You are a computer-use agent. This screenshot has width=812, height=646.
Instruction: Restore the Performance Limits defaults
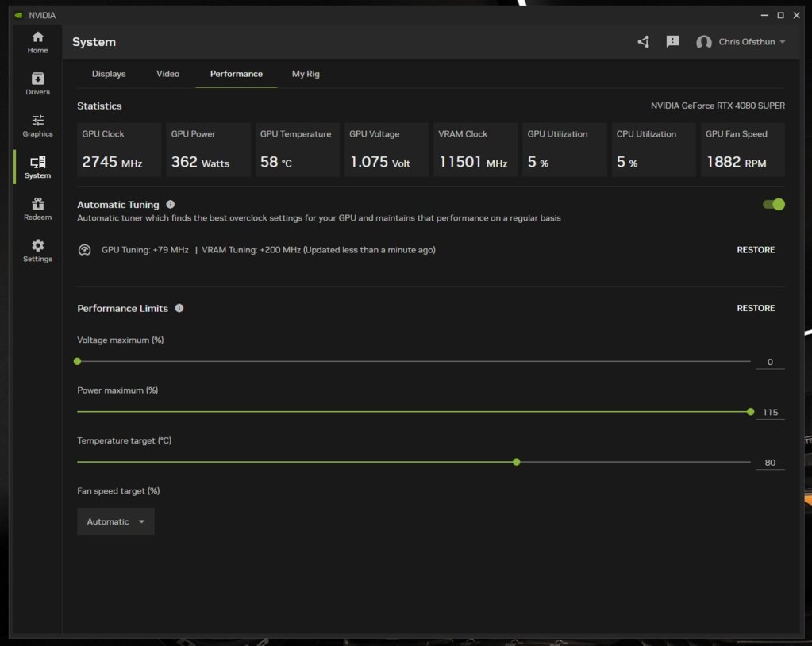pyautogui.click(x=756, y=308)
